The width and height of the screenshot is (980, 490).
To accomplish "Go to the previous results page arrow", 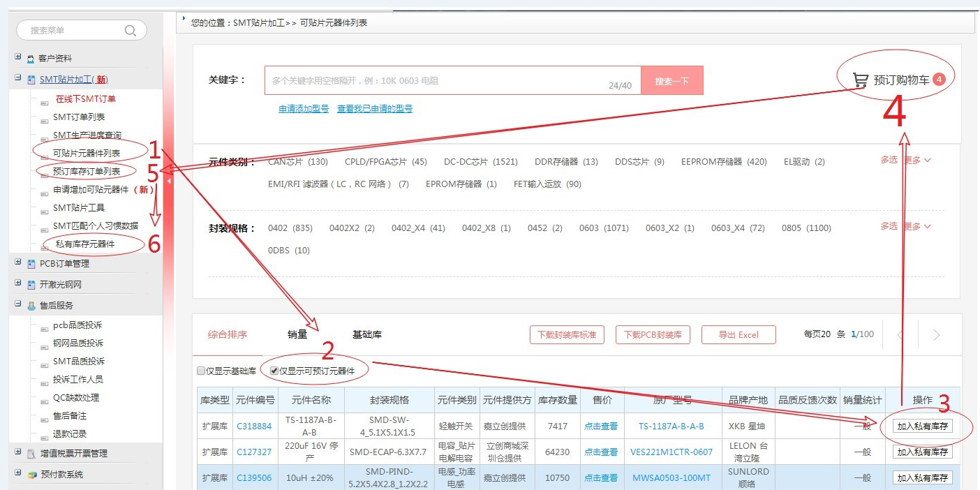I will (900, 335).
